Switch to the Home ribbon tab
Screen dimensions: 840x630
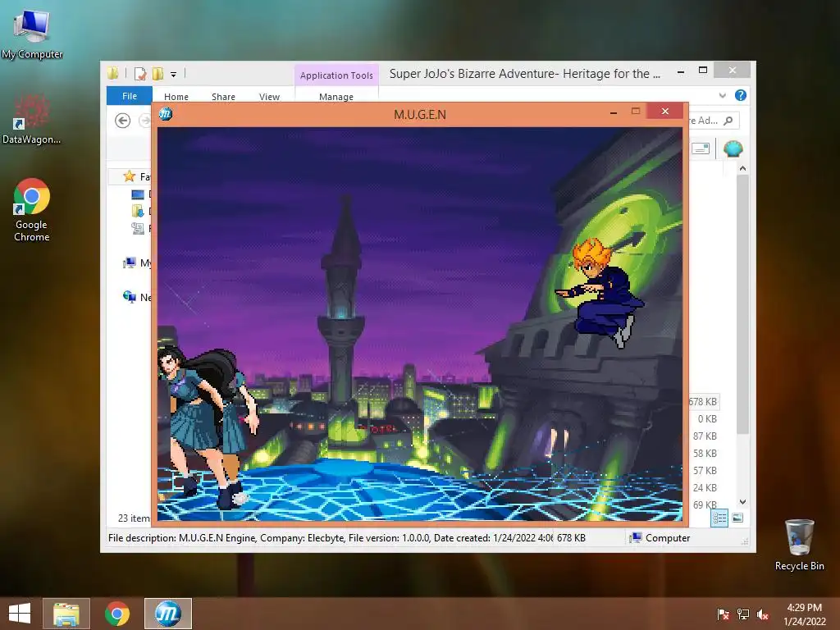pyautogui.click(x=176, y=97)
